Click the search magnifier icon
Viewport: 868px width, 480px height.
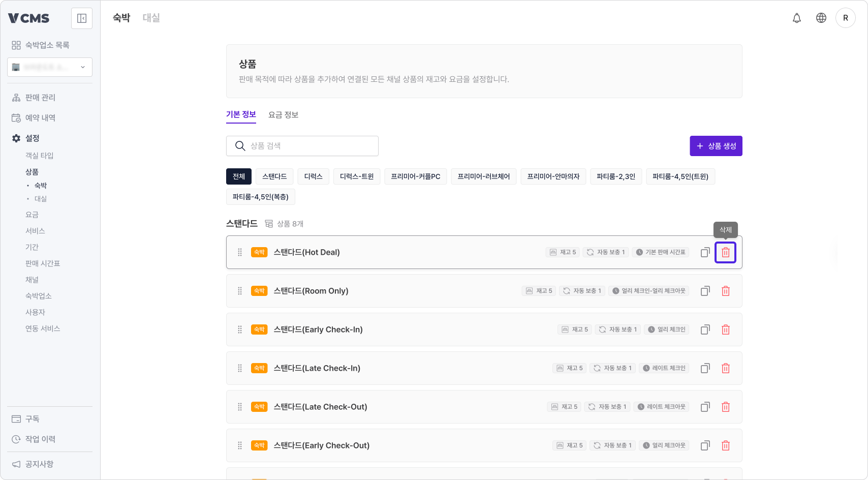240,146
